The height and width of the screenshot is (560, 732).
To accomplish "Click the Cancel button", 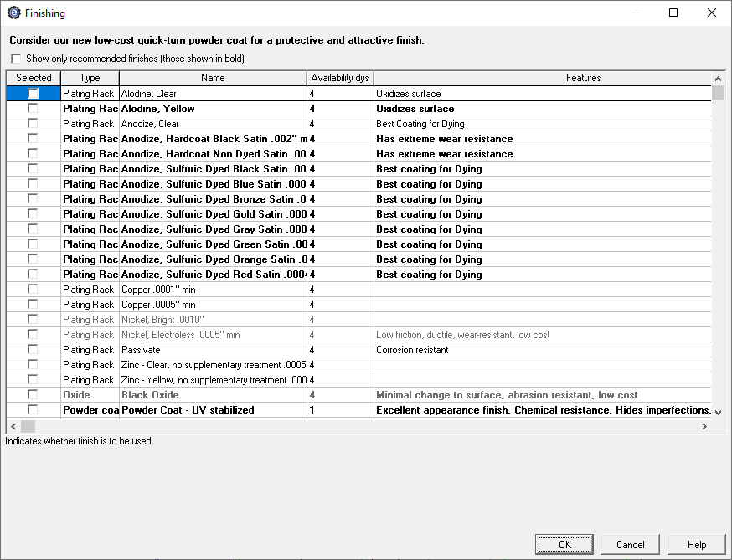I will 630,545.
